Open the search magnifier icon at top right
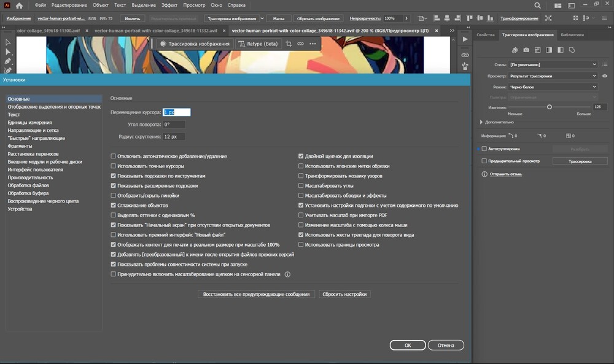 point(538,6)
